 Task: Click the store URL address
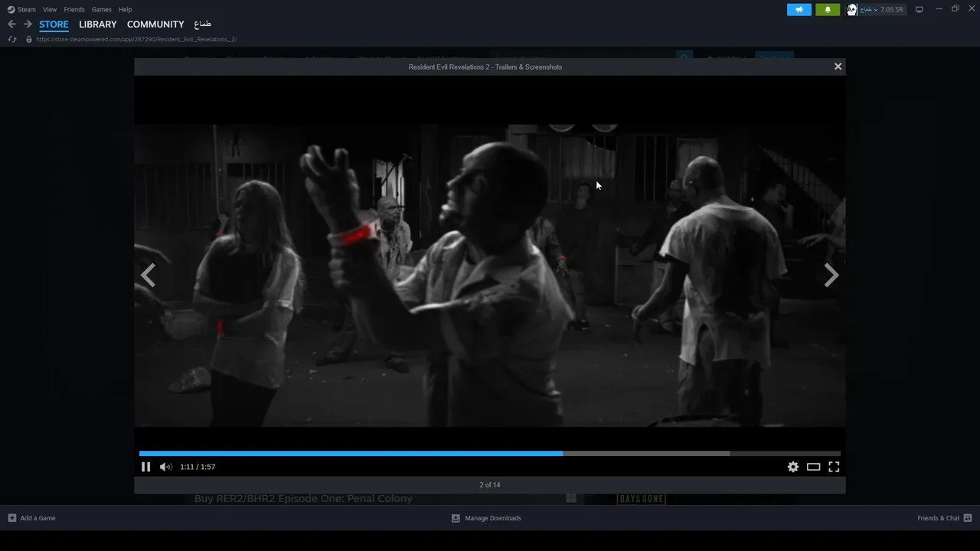136,39
